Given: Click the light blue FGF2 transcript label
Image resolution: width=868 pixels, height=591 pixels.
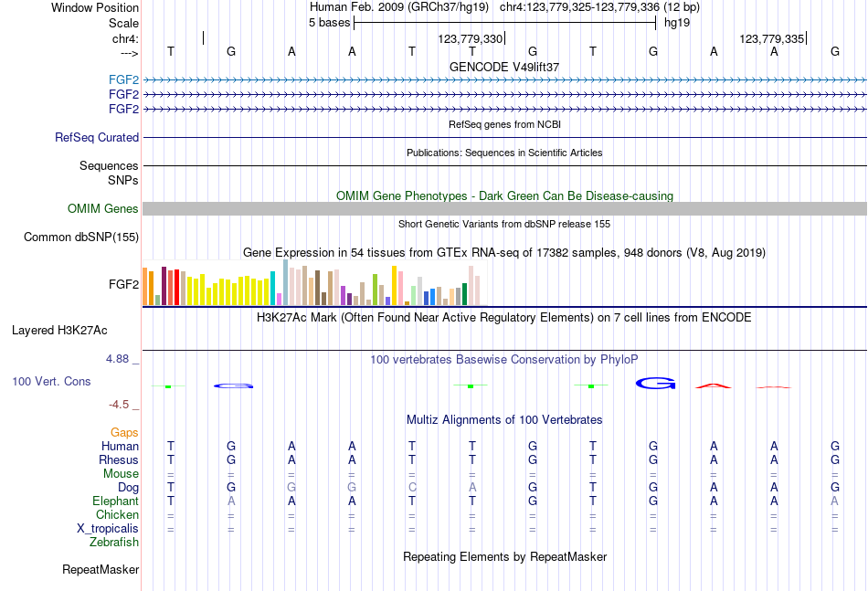Looking at the screenshot, I should (123, 79).
